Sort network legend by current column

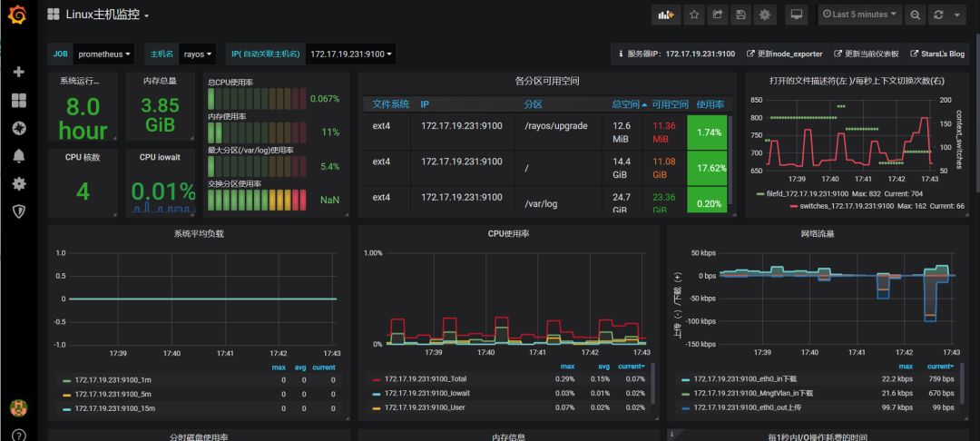(x=941, y=367)
